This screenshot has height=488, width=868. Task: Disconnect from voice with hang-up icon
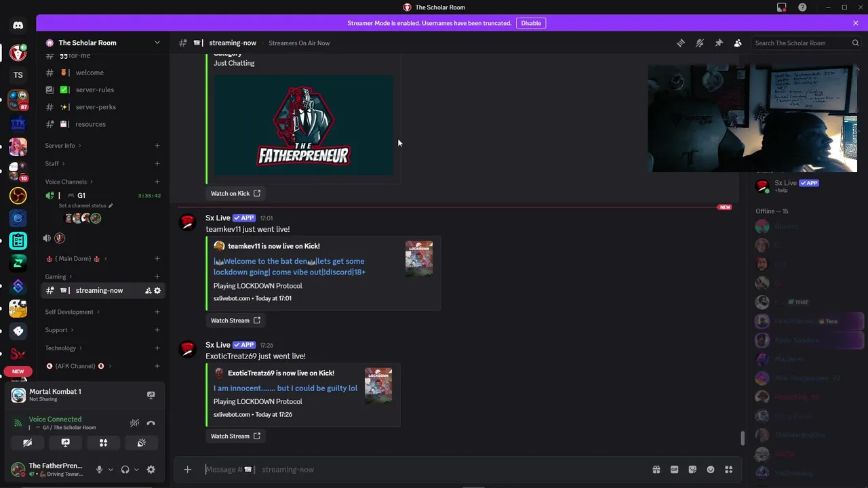click(151, 423)
